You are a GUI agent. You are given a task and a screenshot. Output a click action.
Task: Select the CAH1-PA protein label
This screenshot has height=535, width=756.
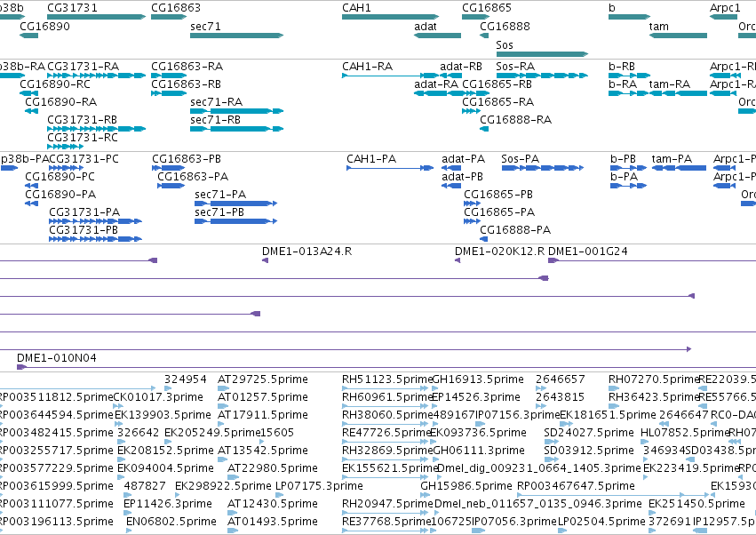[371, 159]
